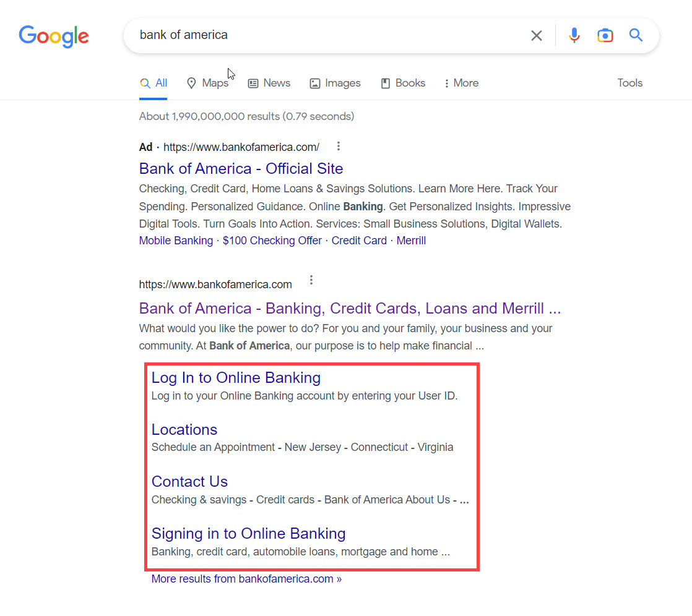Open three-dot menu next to the Ad URL
This screenshot has height=616, width=692.
(x=338, y=146)
